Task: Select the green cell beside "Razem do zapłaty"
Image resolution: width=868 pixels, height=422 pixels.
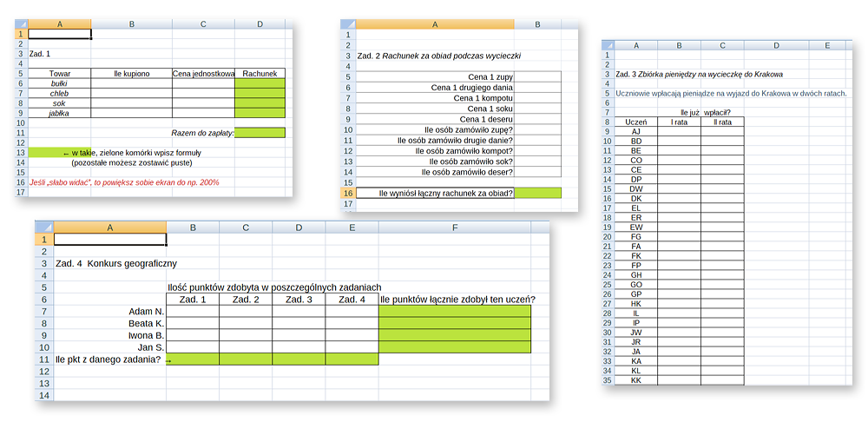Action: [x=260, y=132]
